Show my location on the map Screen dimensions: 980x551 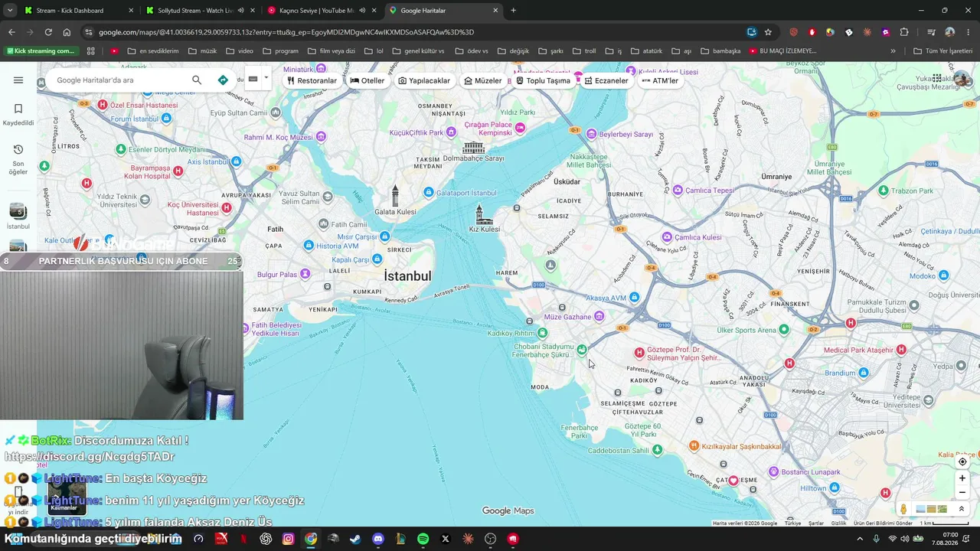962,461
